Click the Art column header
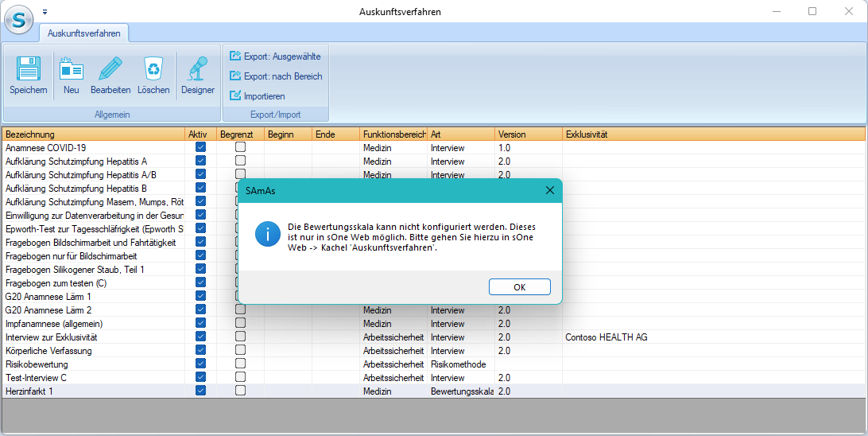 [x=461, y=134]
